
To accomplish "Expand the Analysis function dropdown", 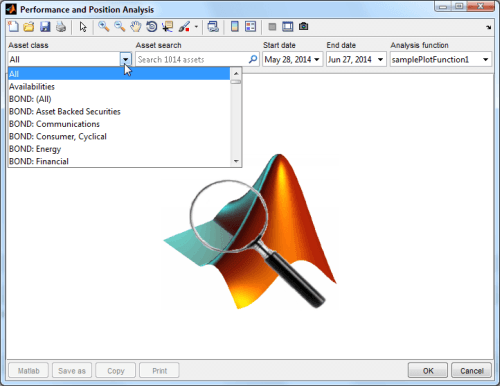I will [441, 60].
